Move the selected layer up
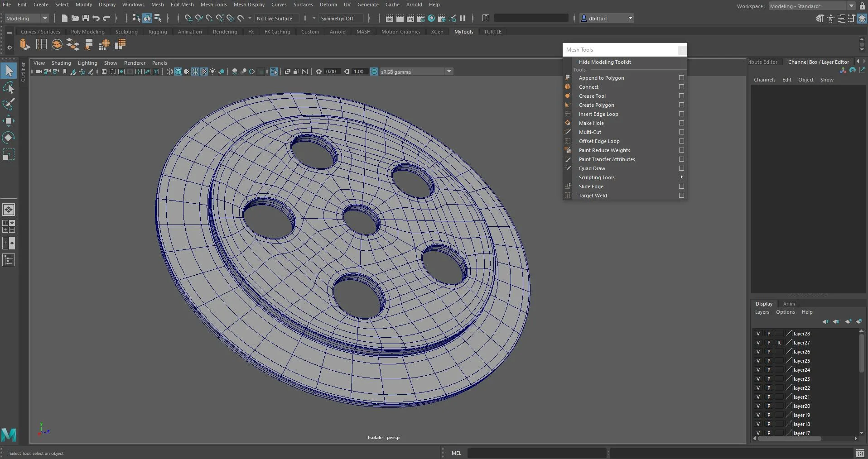 pos(826,322)
